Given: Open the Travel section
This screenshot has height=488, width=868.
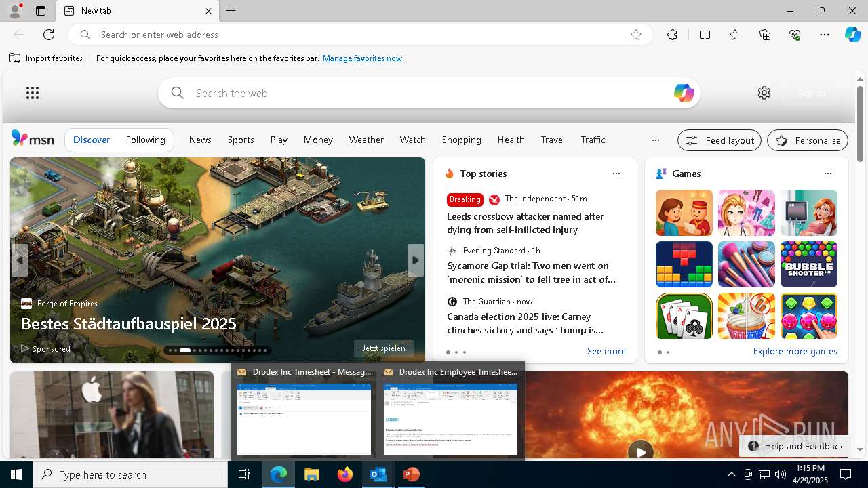Looking at the screenshot, I should pyautogui.click(x=553, y=140).
